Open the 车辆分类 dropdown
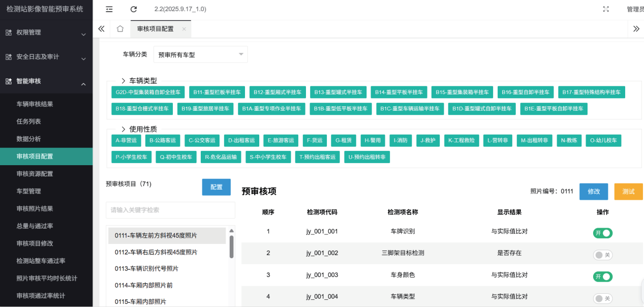This screenshot has width=644, height=307. 200,54
